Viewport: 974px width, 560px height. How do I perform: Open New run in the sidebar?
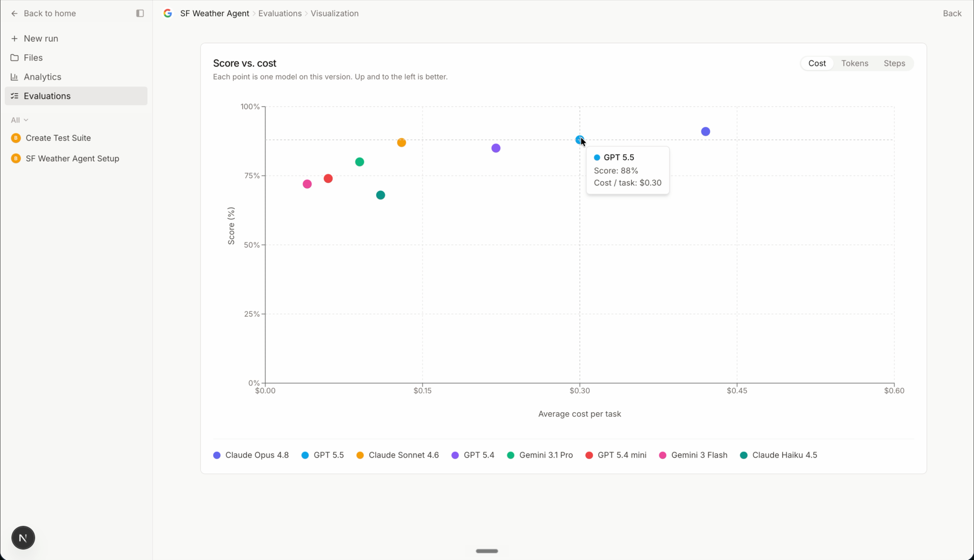click(76, 39)
